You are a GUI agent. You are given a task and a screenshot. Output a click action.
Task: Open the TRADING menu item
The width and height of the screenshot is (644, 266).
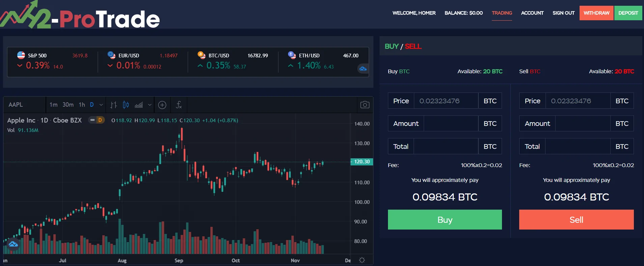[x=502, y=13]
